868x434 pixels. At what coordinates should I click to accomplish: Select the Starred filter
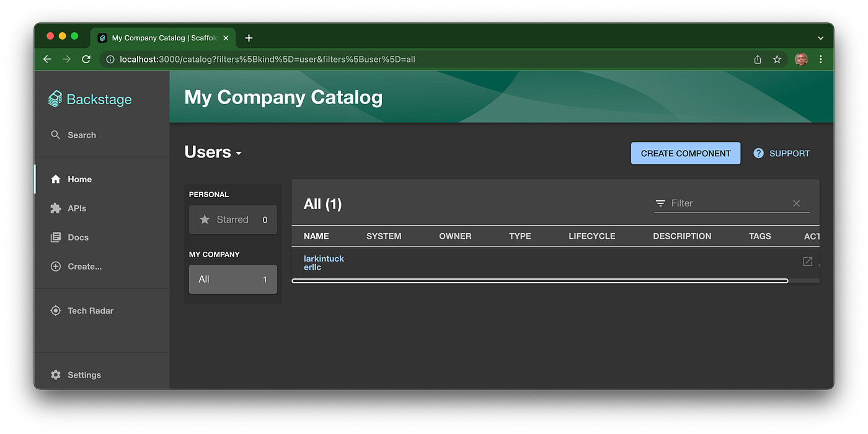(x=233, y=219)
